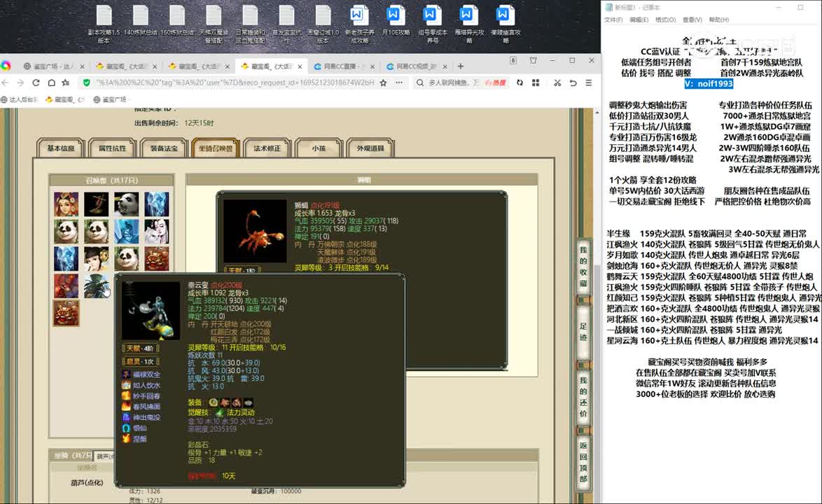Switch to the 外观道具 tab

pos(370,148)
